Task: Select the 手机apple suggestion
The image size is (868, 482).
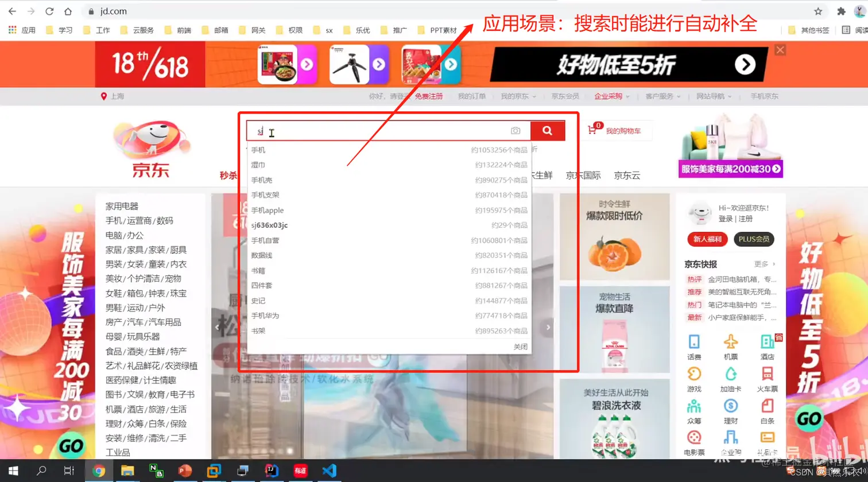Action: coord(389,210)
